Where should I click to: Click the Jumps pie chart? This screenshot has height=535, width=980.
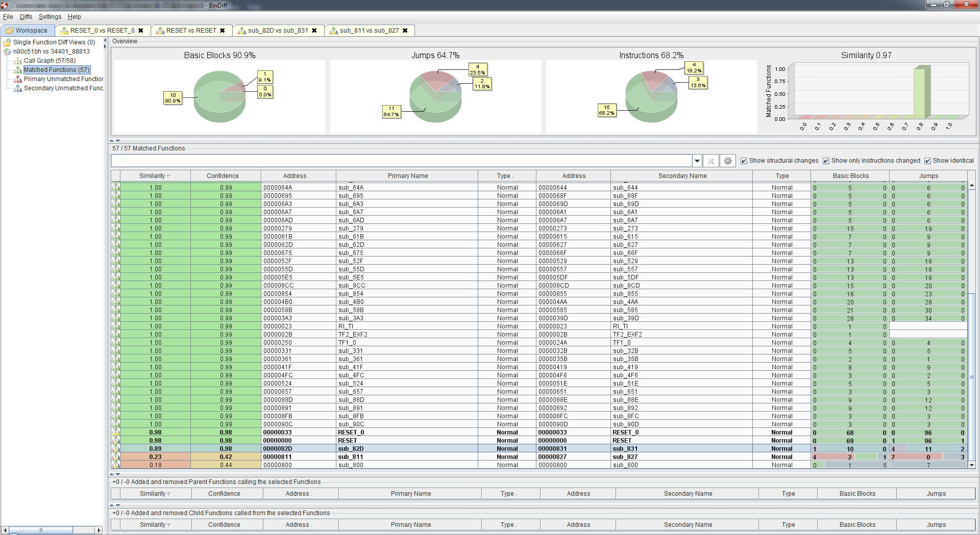coord(435,96)
